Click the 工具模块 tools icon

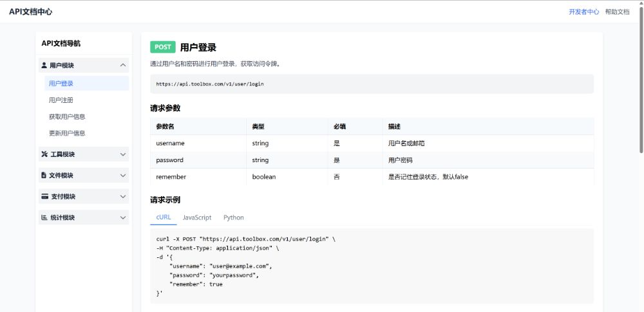(44, 154)
